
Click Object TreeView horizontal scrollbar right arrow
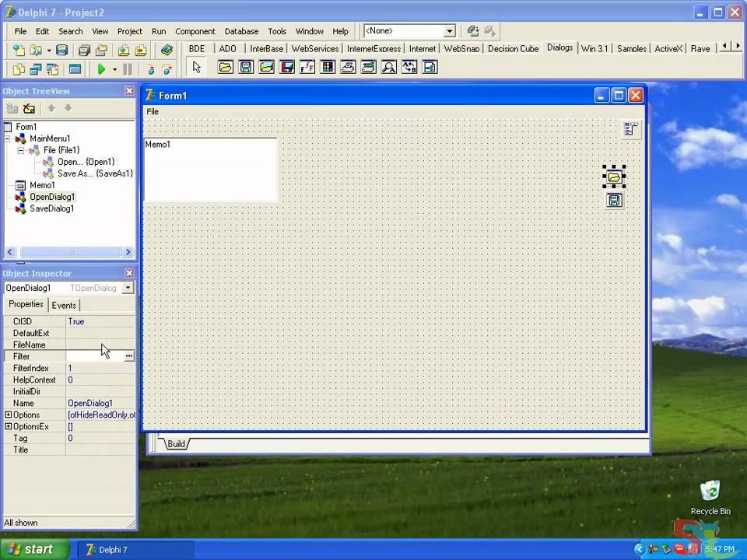(128, 252)
